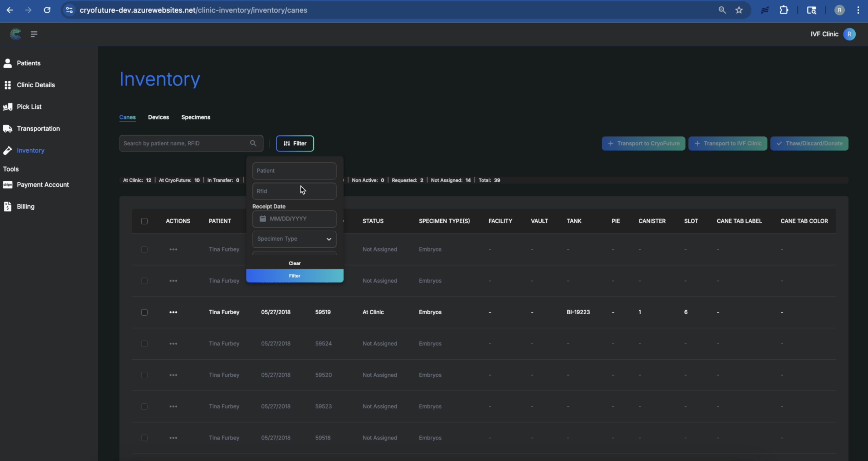The height and width of the screenshot is (461, 868).
Task: Switch to the Specimens tab
Action: pyautogui.click(x=196, y=117)
